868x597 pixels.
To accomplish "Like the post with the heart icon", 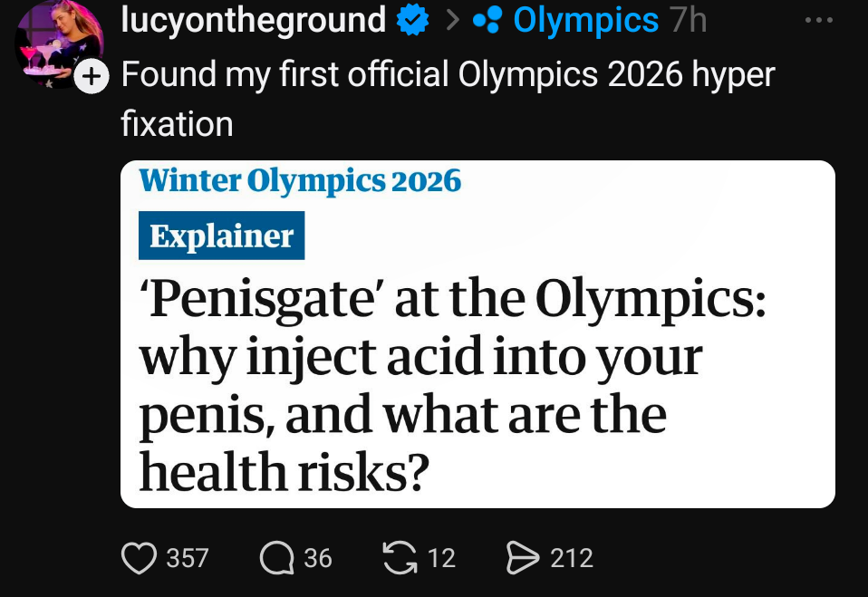I will (x=139, y=557).
